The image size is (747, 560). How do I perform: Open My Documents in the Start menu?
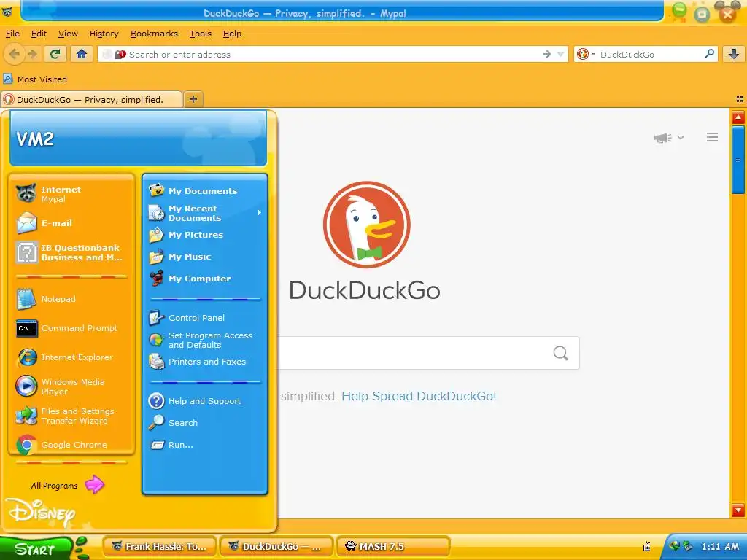click(x=205, y=191)
